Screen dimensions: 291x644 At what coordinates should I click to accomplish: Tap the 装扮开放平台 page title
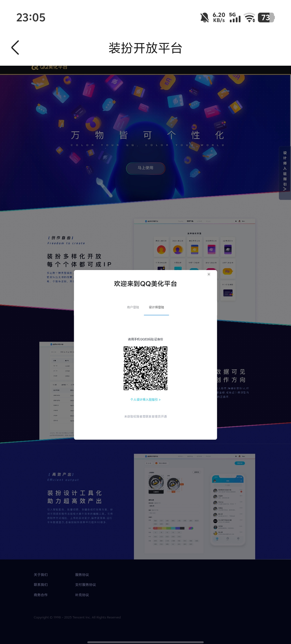145,48
